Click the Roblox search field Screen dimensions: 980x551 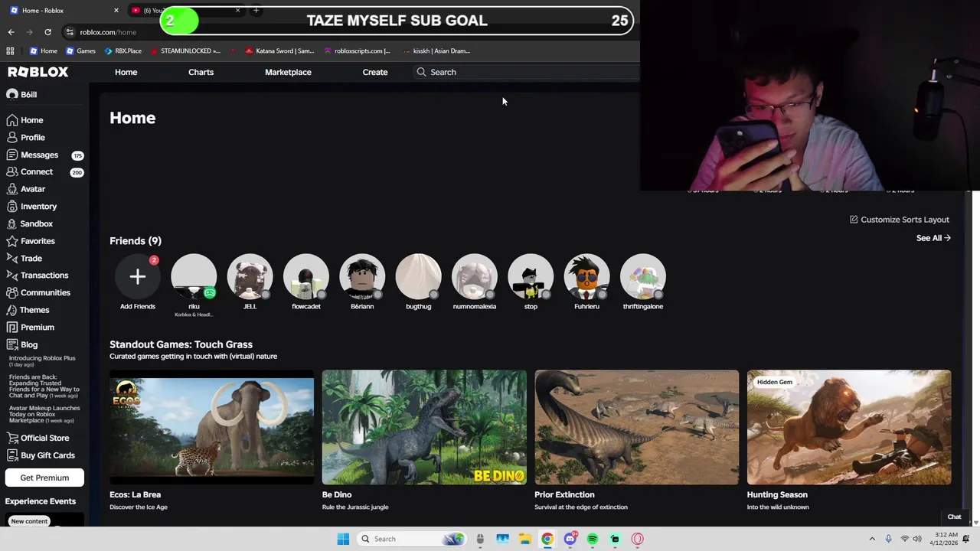pos(528,72)
